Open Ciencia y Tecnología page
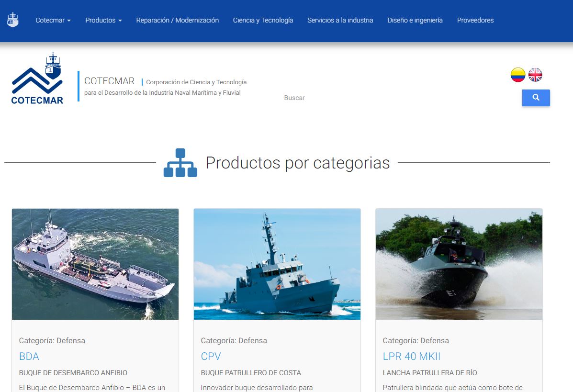This screenshot has width=573, height=392. pos(263,20)
